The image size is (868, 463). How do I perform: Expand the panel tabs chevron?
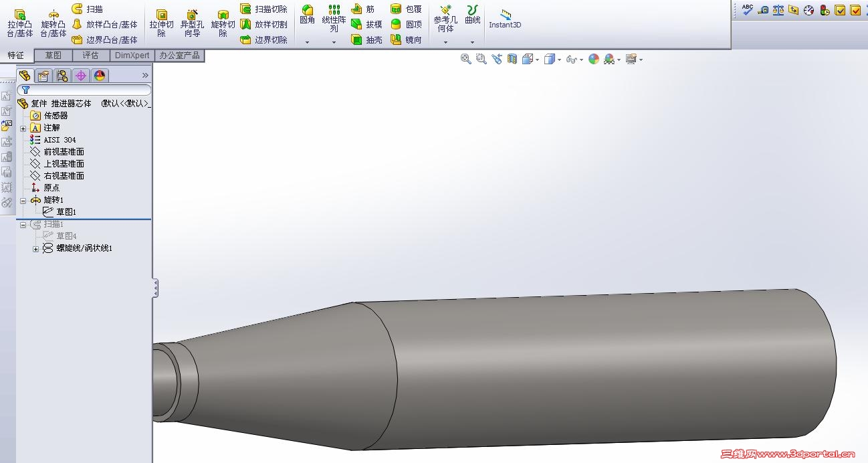[x=145, y=75]
